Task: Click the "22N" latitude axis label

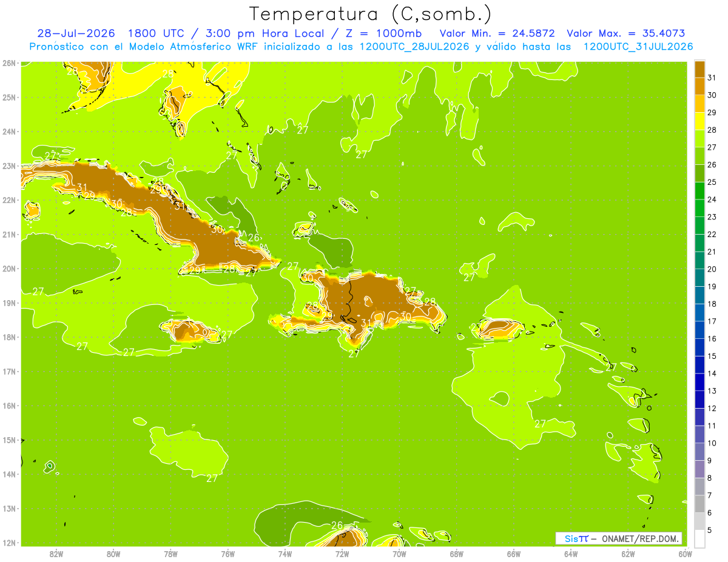Action: click(8, 199)
